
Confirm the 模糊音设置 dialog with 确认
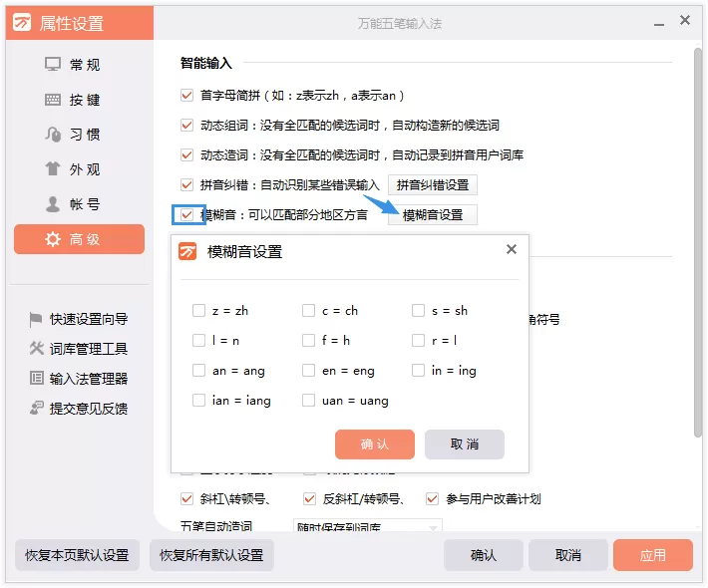click(375, 444)
